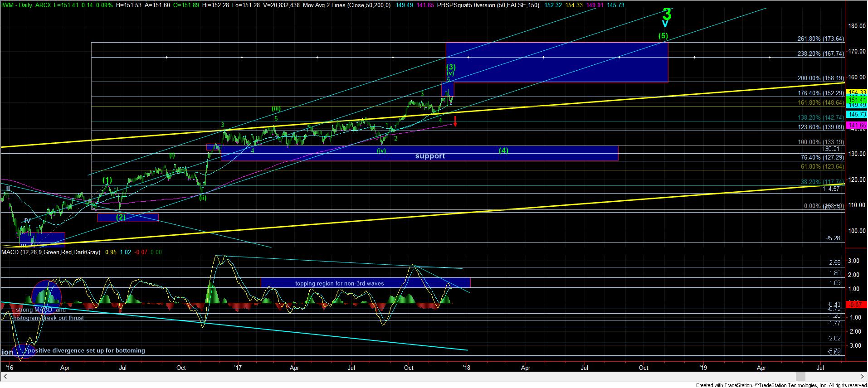Select the green (4) wave label
The width and height of the screenshot is (868, 388).
pyautogui.click(x=503, y=150)
